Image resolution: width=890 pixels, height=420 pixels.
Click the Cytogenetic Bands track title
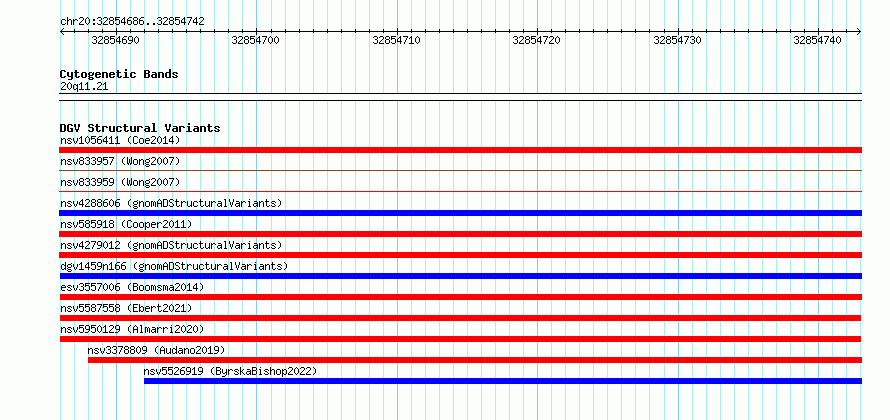(x=119, y=74)
